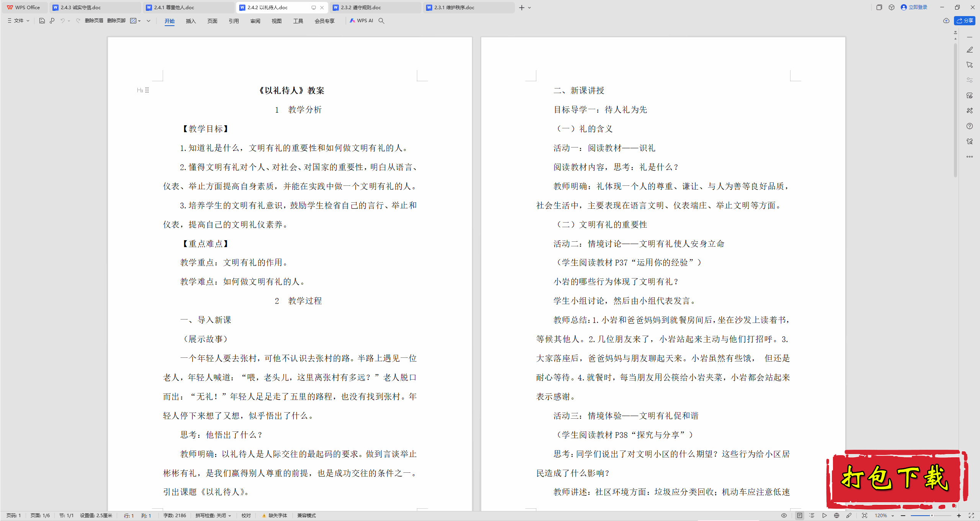Click the fit-page focus icon in status bar
The height and width of the screenshot is (521, 980).
pos(864,516)
